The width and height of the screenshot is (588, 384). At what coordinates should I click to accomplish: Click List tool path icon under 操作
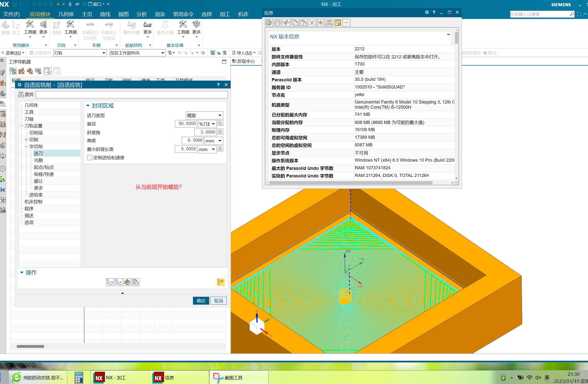click(136, 282)
